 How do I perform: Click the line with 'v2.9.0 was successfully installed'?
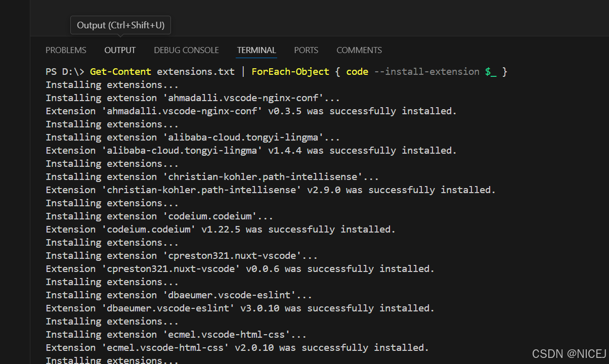[x=271, y=190]
